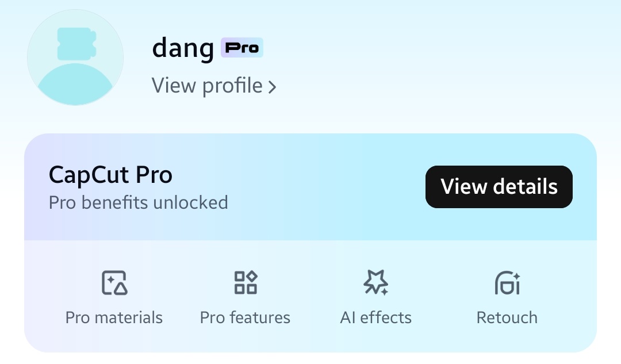Open the View profile link
621x364 pixels.
(x=214, y=86)
